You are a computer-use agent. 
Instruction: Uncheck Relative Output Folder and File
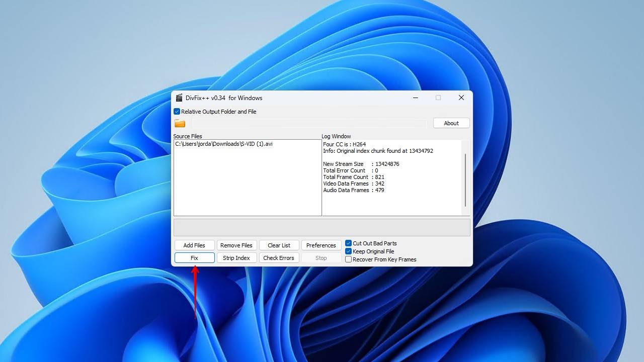tap(177, 112)
